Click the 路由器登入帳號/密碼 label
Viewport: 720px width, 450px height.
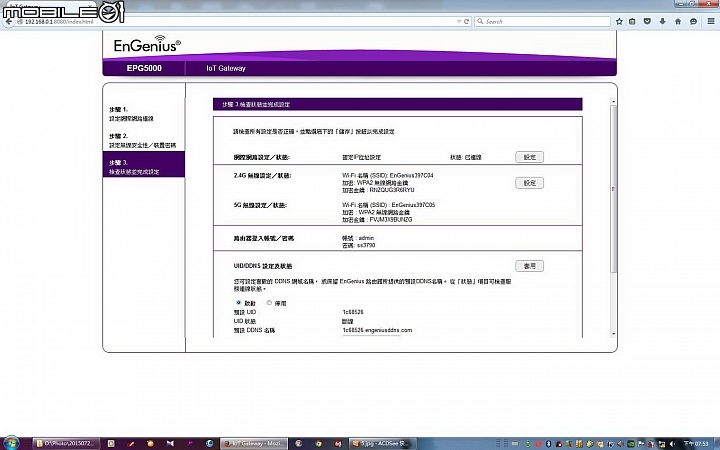264,238
